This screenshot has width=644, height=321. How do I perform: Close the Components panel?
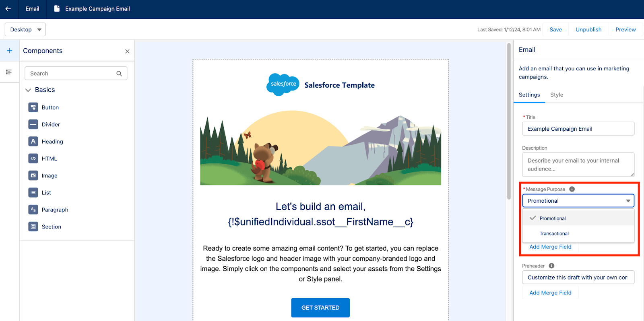pyautogui.click(x=127, y=51)
